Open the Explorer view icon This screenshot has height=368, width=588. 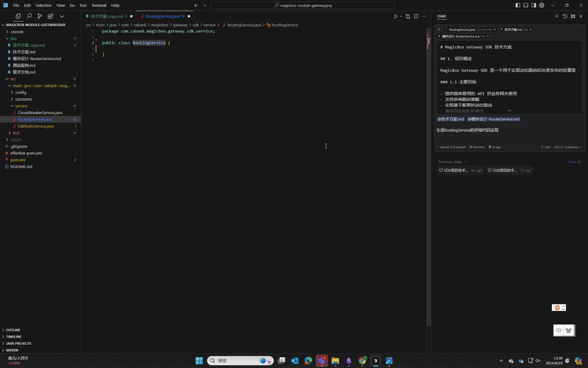click(x=18, y=16)
